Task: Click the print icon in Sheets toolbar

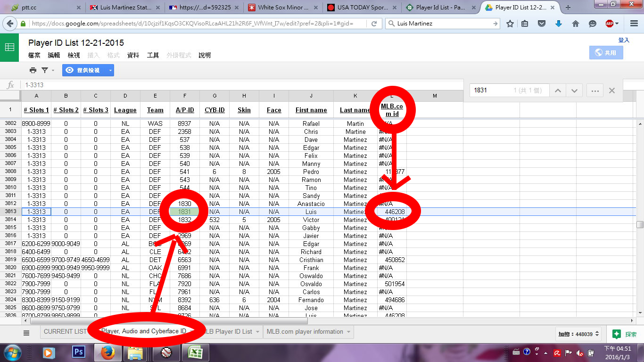Action: click(x=33, y=70)
